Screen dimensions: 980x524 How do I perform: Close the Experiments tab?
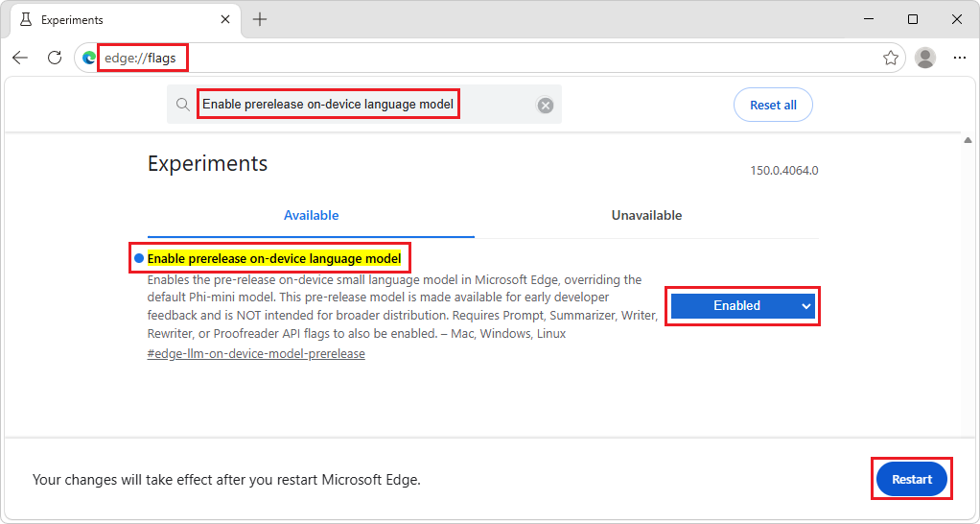(225, 19)
